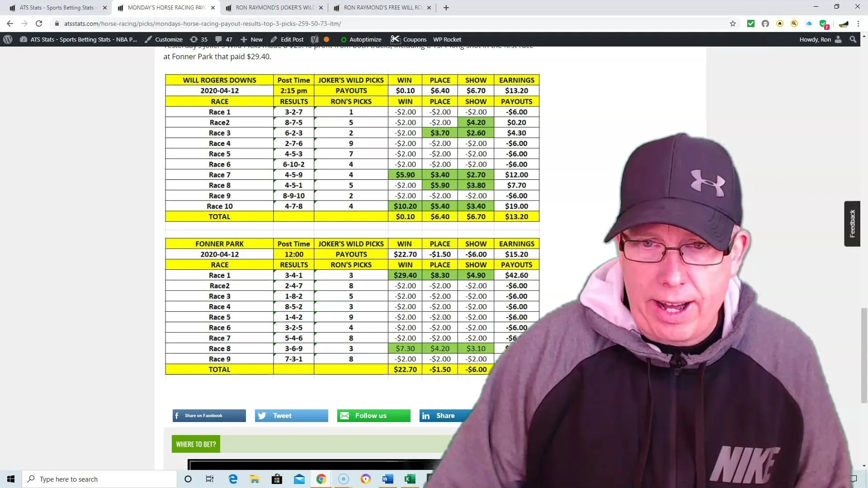
Task: Open File Explorer from taskbar
Action: click(x=255, y=479)
